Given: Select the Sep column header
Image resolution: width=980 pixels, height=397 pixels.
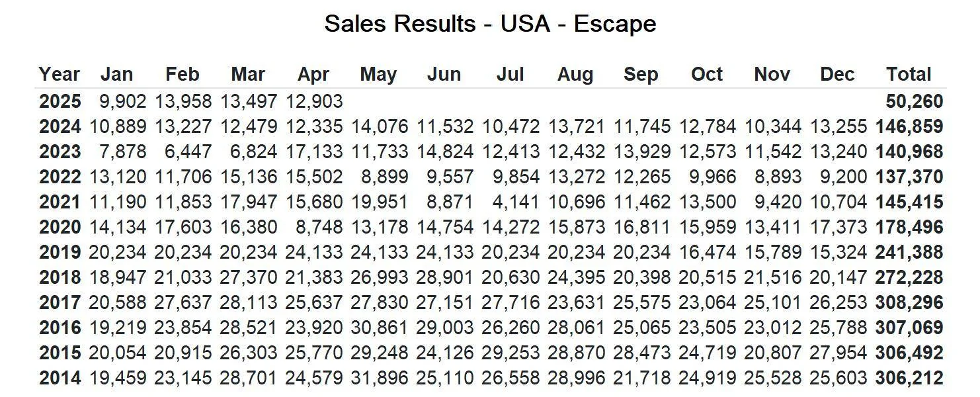Looking at the screenshot, I should (x=640, y=74).
